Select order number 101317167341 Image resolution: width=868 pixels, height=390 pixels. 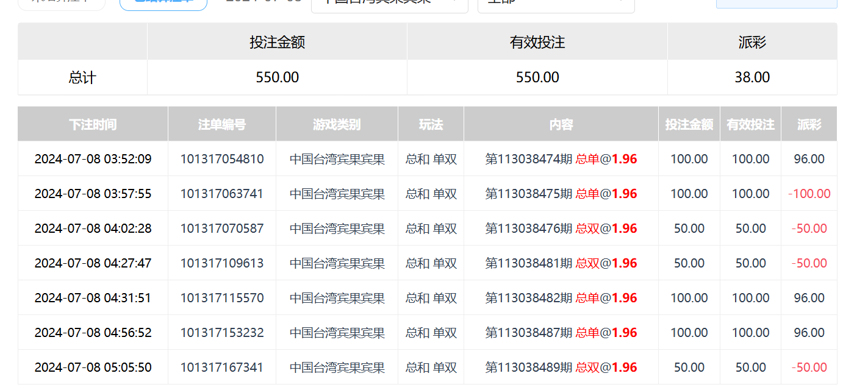[222, 367]
